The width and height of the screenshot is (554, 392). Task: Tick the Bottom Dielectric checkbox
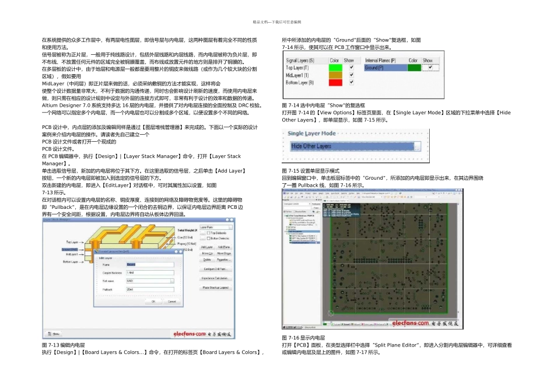209,238
